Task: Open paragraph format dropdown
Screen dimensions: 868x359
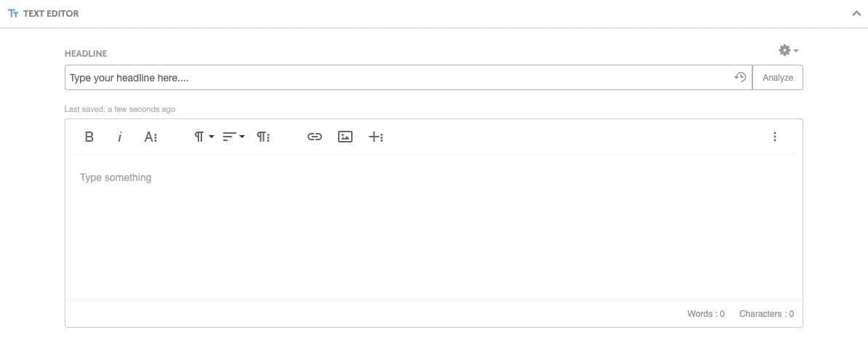Action: pos(204,137)
